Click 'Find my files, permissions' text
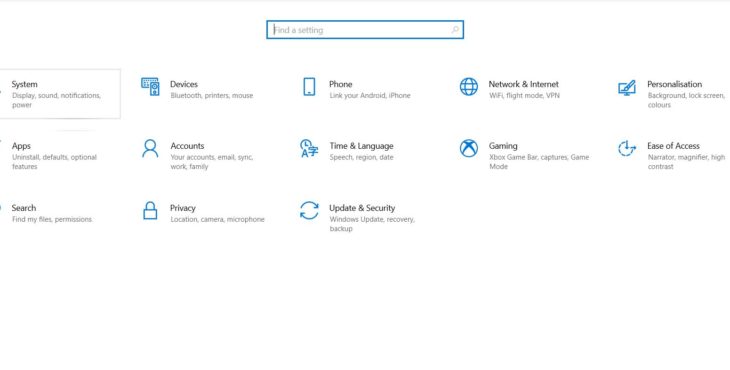This screenshot has width=730, height=370. coord(52,219)
